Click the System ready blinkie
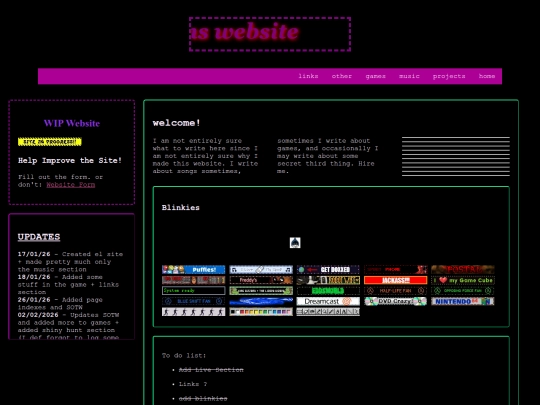The width and height of the screenshot is (540, 405). (194, 291)
